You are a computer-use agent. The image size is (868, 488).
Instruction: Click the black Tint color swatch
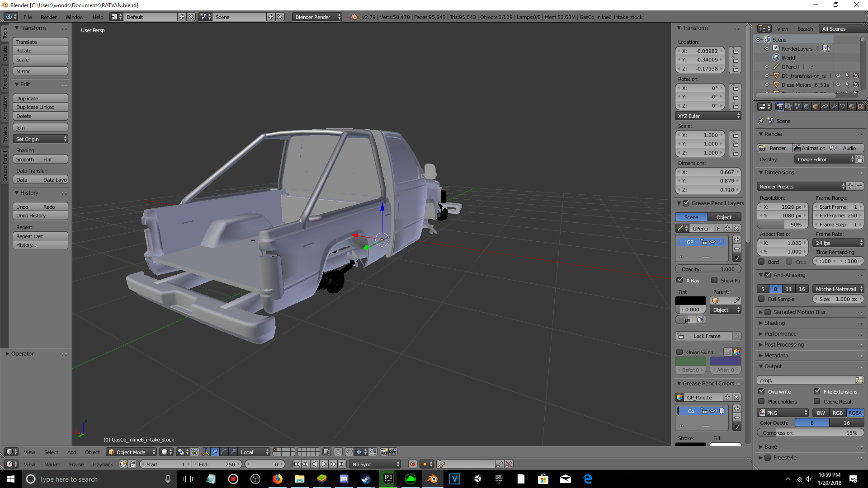(690, 300)
